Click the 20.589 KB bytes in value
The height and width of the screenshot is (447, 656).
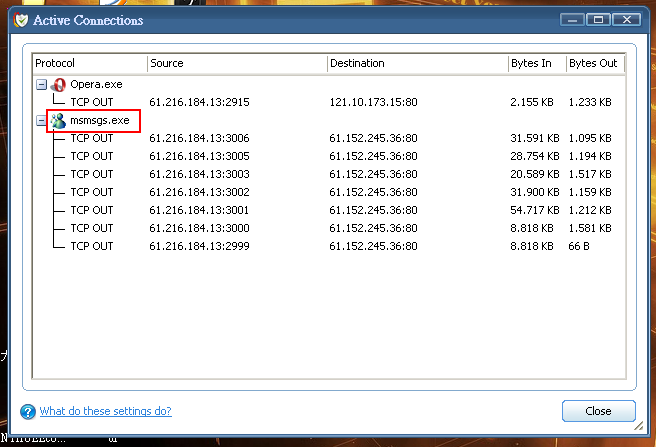[x=535, y=174]
